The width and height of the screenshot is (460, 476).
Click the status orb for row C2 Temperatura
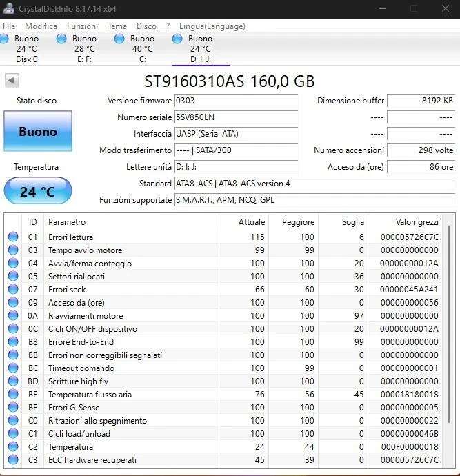(x=13, y=446)
